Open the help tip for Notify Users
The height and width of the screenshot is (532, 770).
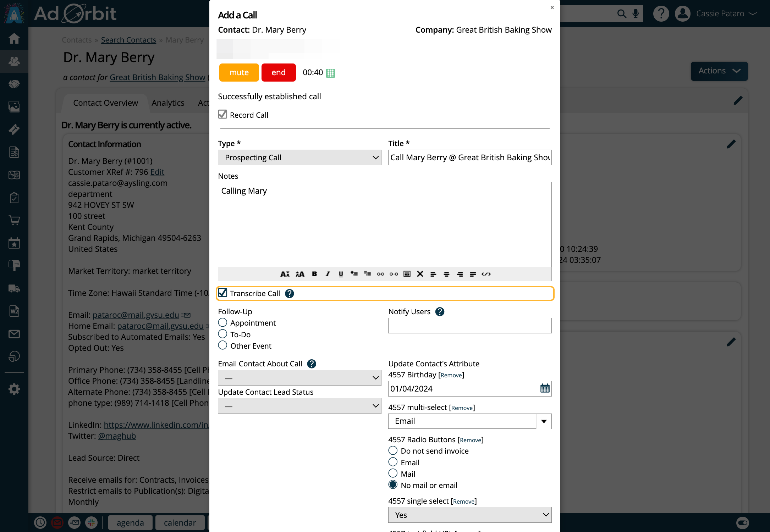pyautogui.click(x=440, y=312)
